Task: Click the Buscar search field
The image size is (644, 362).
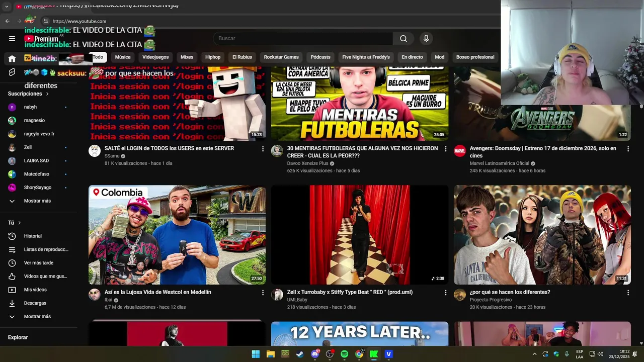Action: (x=303, y=39)
